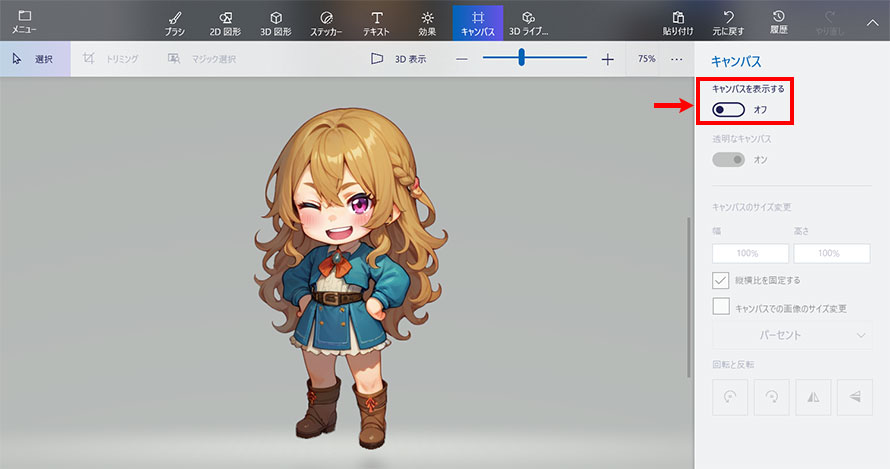890x469 pixels.
Task: Select the ブラシ brush tool
Action: 175,23
